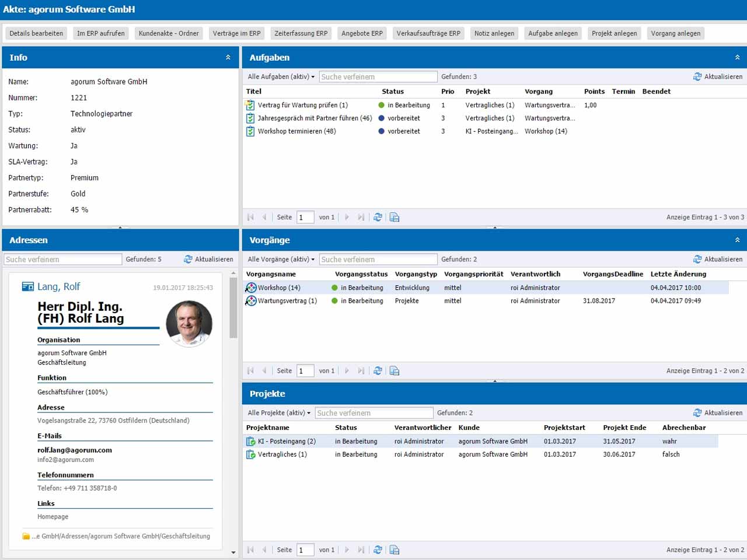Open the Lang, Rolf contact title

[59, 286]
